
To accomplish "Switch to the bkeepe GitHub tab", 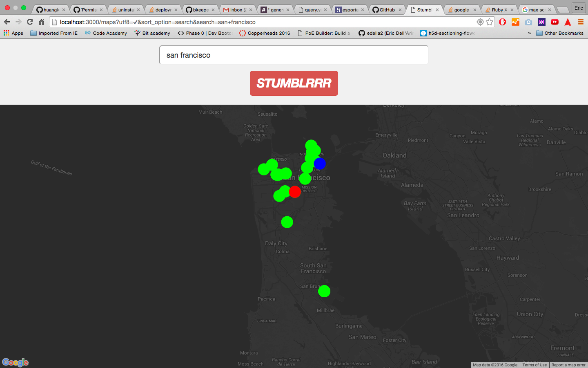I will coord(200,10).
